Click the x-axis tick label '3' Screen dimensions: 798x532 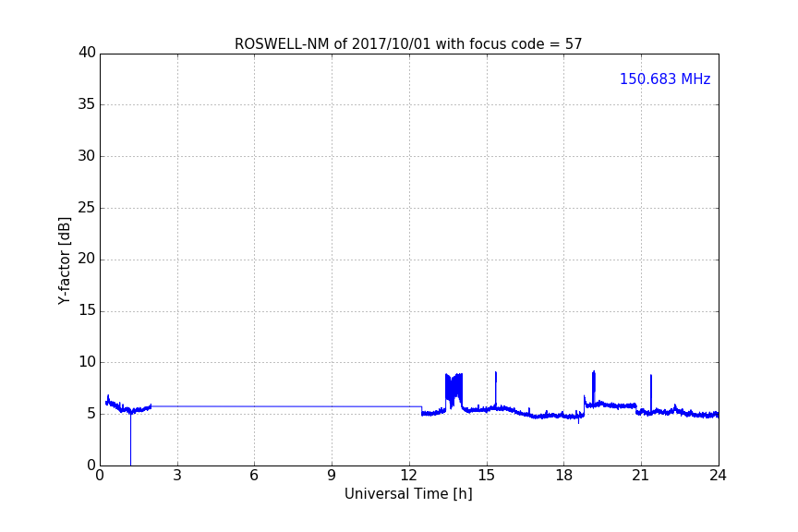click(x=177, y=476)
